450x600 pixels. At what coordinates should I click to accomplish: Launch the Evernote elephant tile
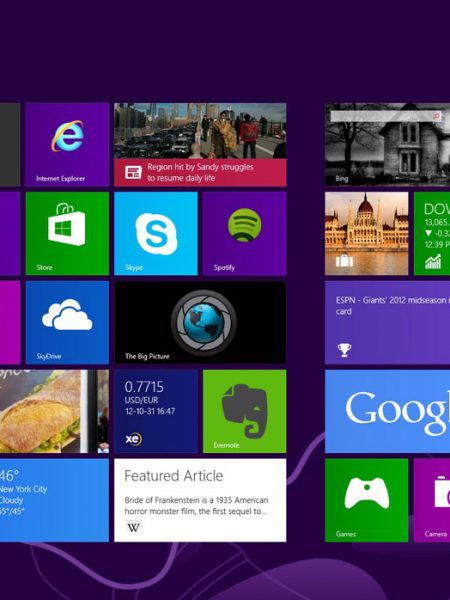[245, 411]
